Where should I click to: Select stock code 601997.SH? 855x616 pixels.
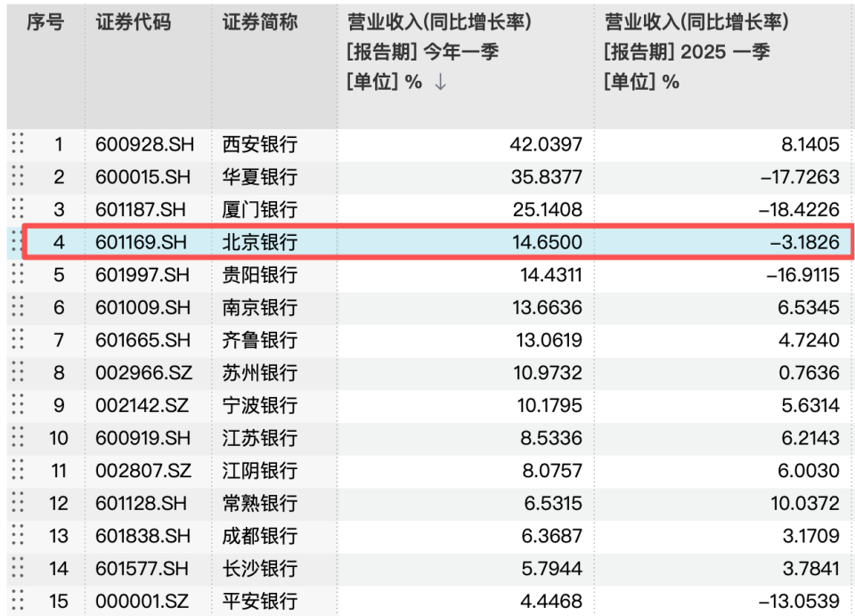[x=142, y=275]
